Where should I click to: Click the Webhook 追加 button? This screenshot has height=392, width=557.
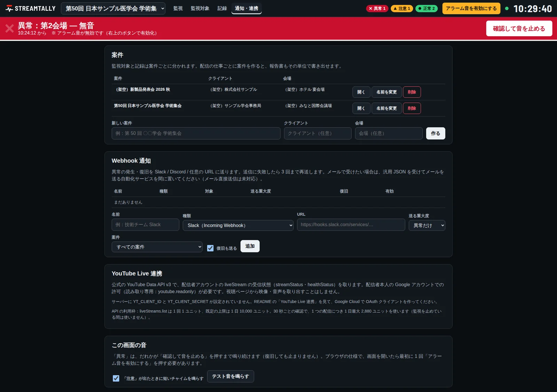(250, 246)
